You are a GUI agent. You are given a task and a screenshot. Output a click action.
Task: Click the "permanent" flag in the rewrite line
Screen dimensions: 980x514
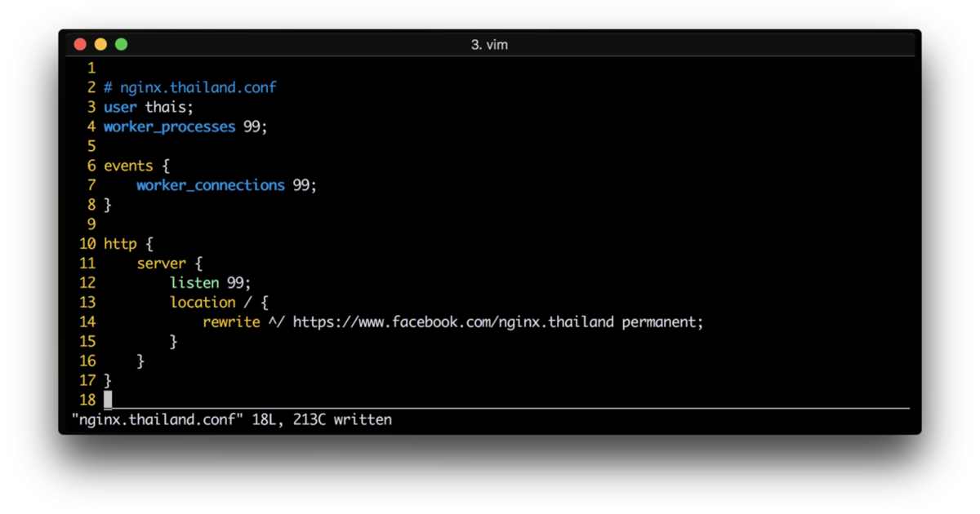[x=661, y=322]
